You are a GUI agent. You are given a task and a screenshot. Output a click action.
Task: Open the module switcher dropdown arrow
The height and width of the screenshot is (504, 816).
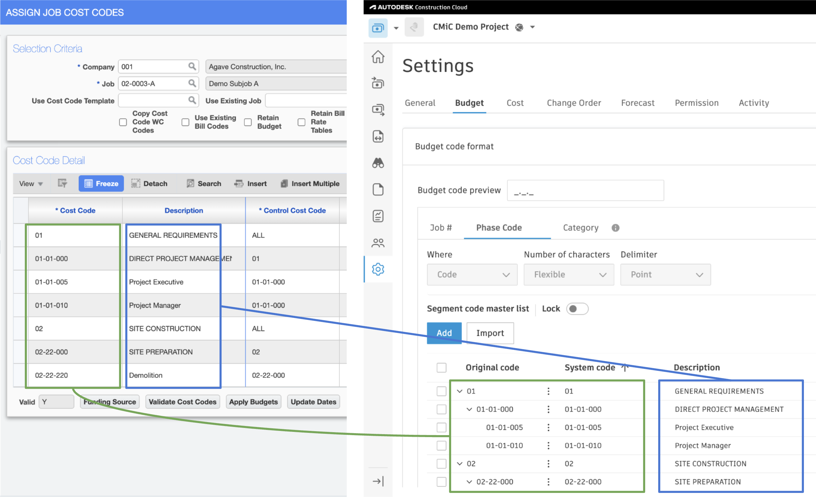396,28
